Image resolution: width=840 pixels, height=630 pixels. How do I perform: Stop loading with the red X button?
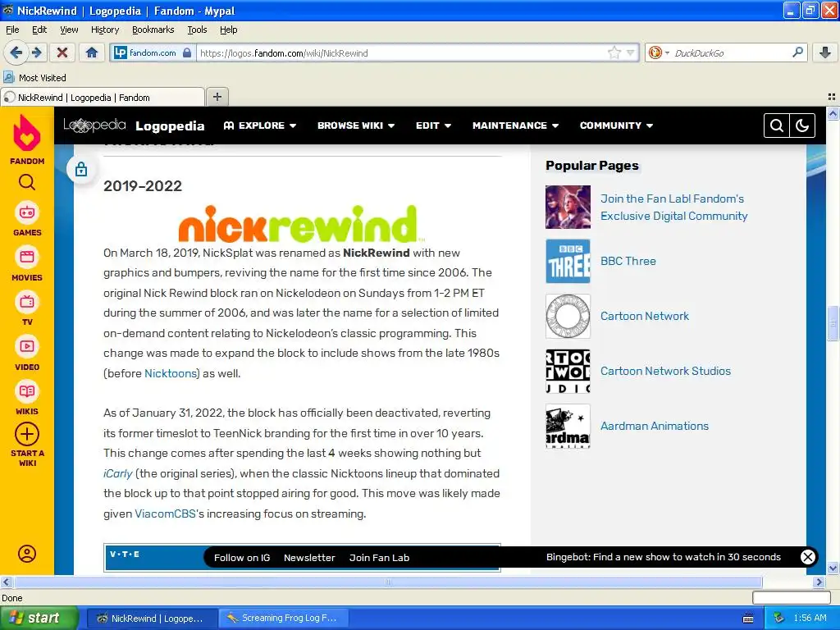(62, 52)
